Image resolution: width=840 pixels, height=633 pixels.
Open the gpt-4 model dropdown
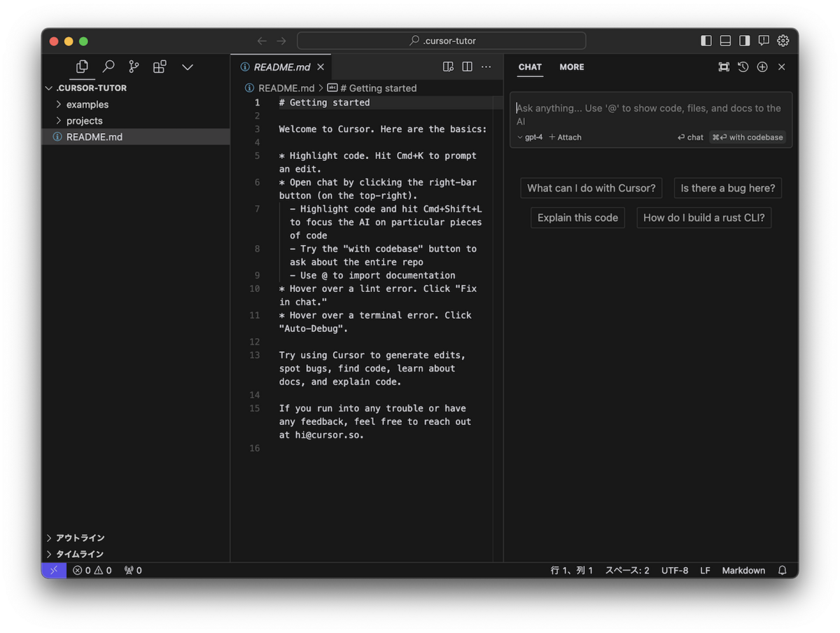point(530,137)
